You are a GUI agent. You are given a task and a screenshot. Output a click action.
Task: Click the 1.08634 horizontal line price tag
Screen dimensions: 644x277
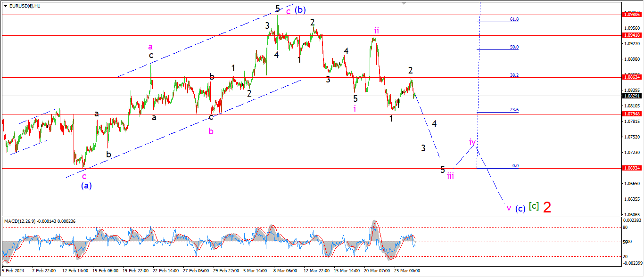[x=632, y=77]
